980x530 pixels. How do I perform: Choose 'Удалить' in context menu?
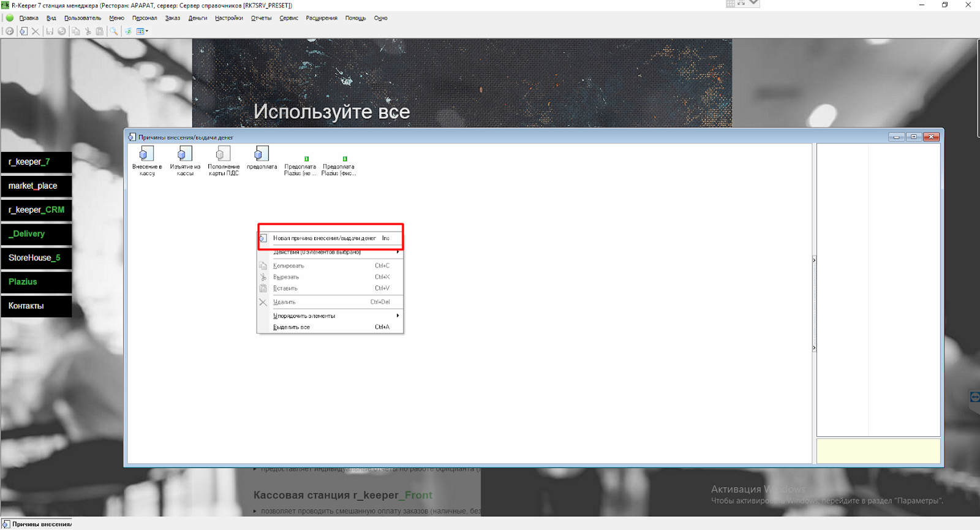[x=330, y=302]
